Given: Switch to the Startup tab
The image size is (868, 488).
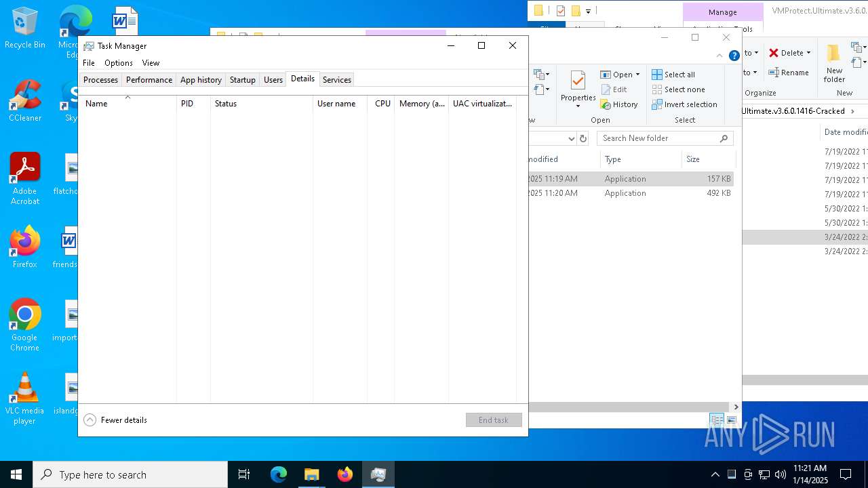Looking at the screenshot, I should pyautogui.click(x=242, y=80).
